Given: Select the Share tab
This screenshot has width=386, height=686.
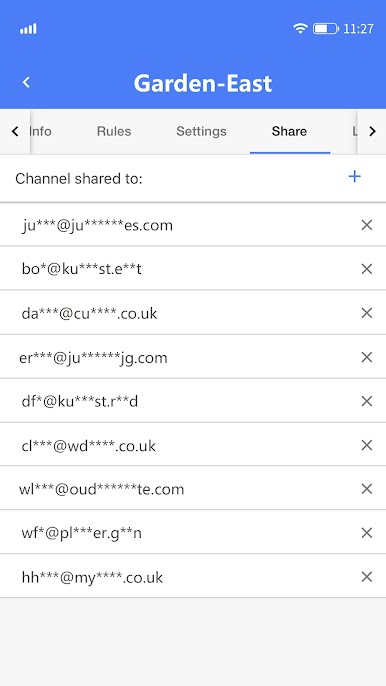Looking at the screenshot, I should (x=289, y=131).
